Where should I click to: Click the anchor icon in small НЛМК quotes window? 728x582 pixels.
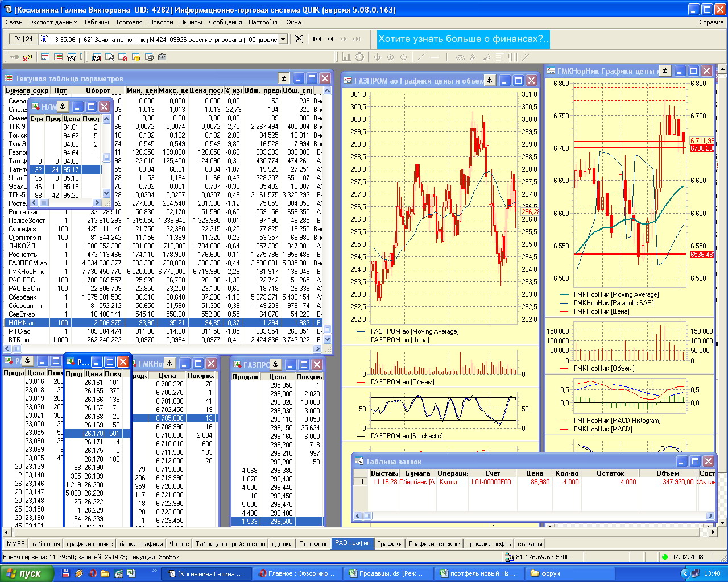pos(63,106)
